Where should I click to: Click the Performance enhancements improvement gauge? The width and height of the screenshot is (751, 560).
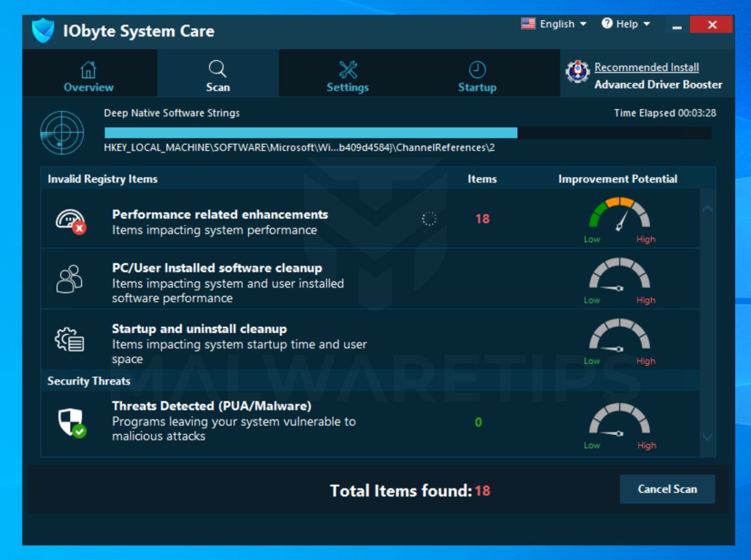pyautogui.click(x=619, y=219)
